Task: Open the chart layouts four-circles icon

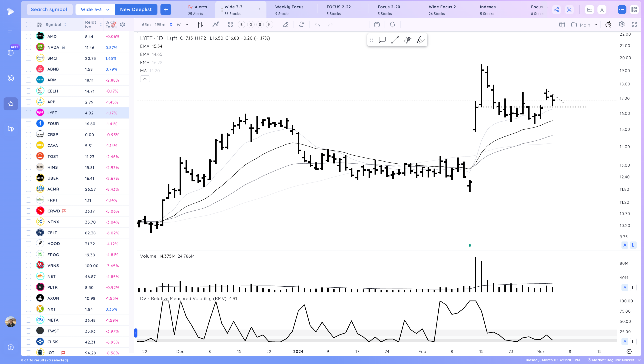Action: coord(230,25)
